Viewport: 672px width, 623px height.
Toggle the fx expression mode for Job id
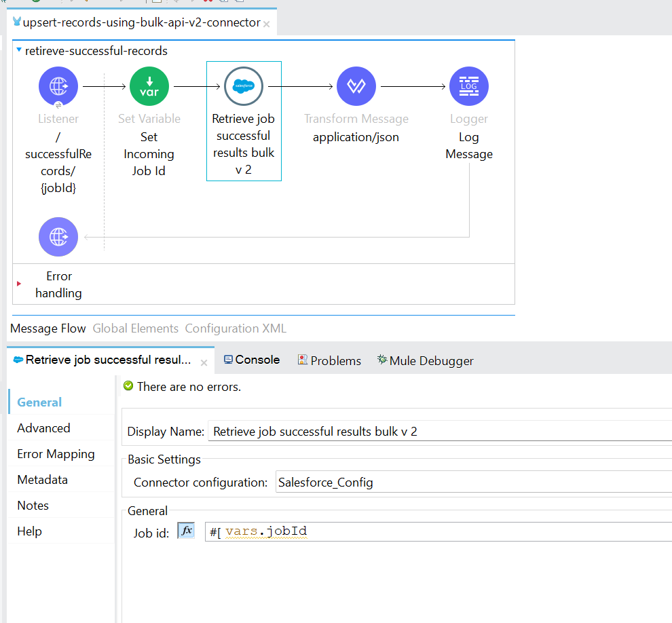[186, 531]
